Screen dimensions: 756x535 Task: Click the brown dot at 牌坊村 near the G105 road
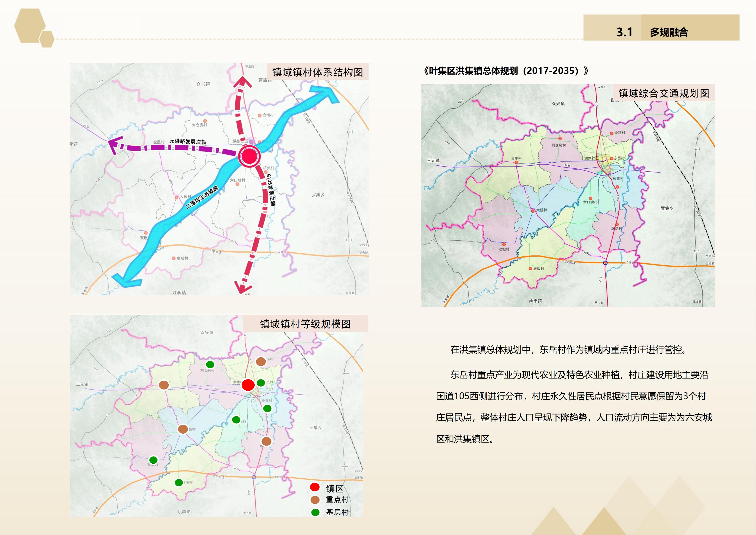pos(266,441)
